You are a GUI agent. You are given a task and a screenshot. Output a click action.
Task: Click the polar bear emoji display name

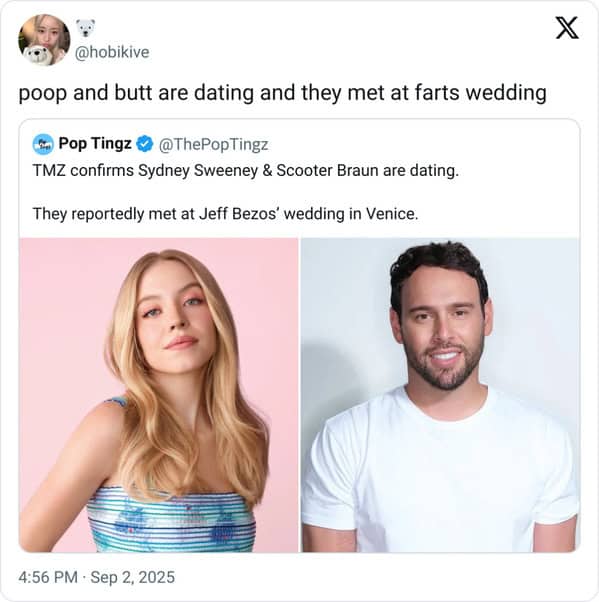pos(85,28)
